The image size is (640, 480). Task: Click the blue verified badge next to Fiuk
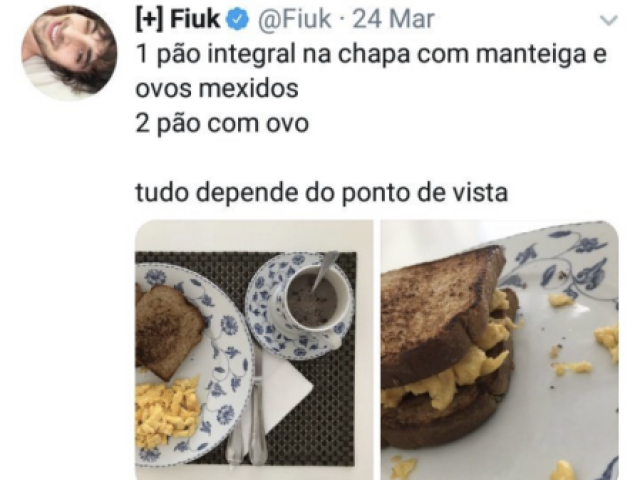click(238, 20)
